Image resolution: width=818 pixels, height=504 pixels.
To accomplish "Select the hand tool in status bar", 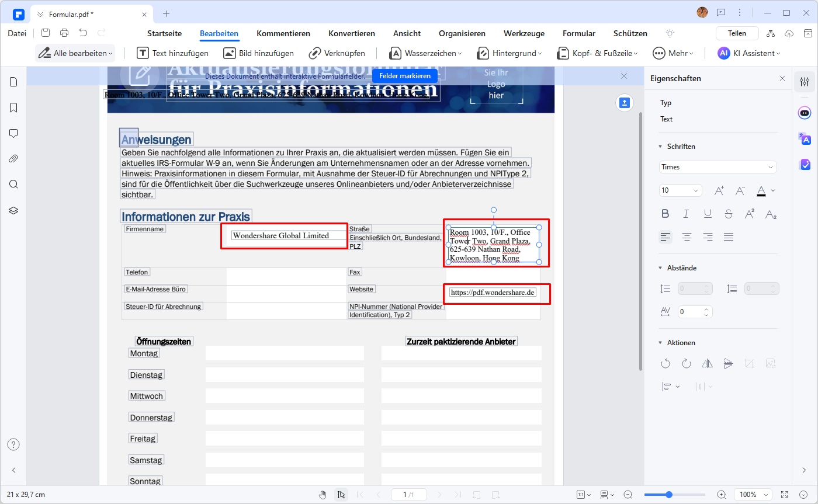I will pos(323,495).
